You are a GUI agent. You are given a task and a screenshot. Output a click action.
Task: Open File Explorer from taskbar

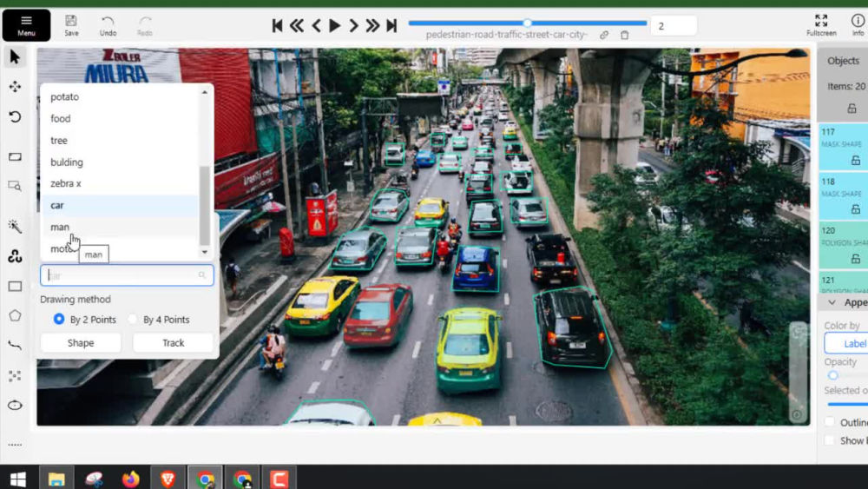point(56,479)
